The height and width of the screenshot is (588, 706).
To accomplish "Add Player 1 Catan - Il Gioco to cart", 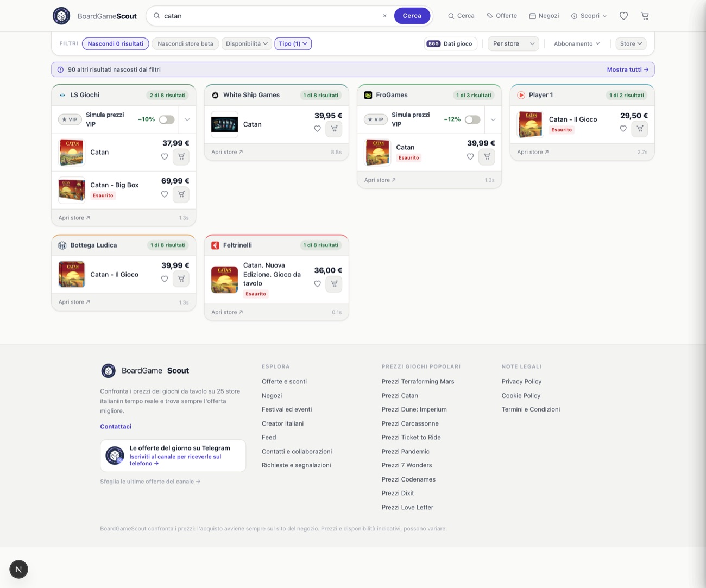I will tap(640, 129).
